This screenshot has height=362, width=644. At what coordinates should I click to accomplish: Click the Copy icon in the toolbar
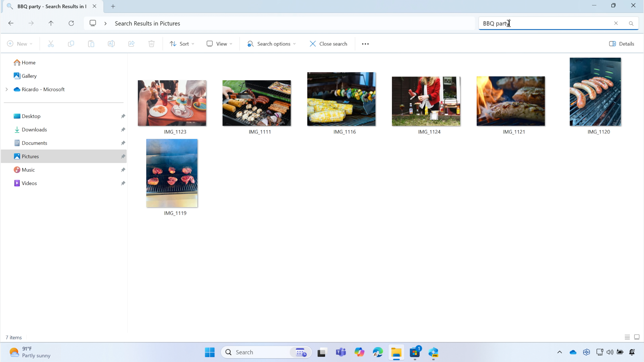pos(71,44)
